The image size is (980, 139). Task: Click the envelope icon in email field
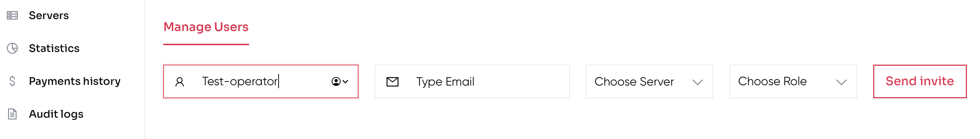point(392,82)
